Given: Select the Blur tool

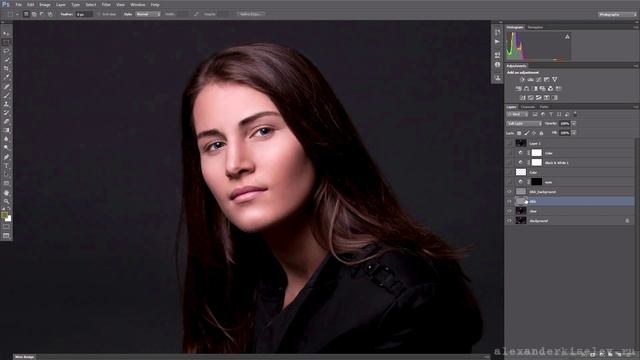Looking at the screenshot, I should tap(6, 139).
